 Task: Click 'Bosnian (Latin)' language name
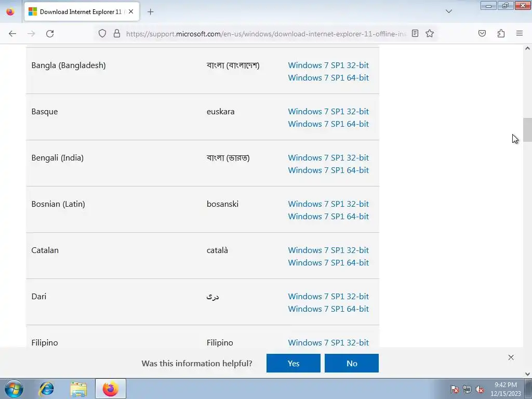click(58, 204)
